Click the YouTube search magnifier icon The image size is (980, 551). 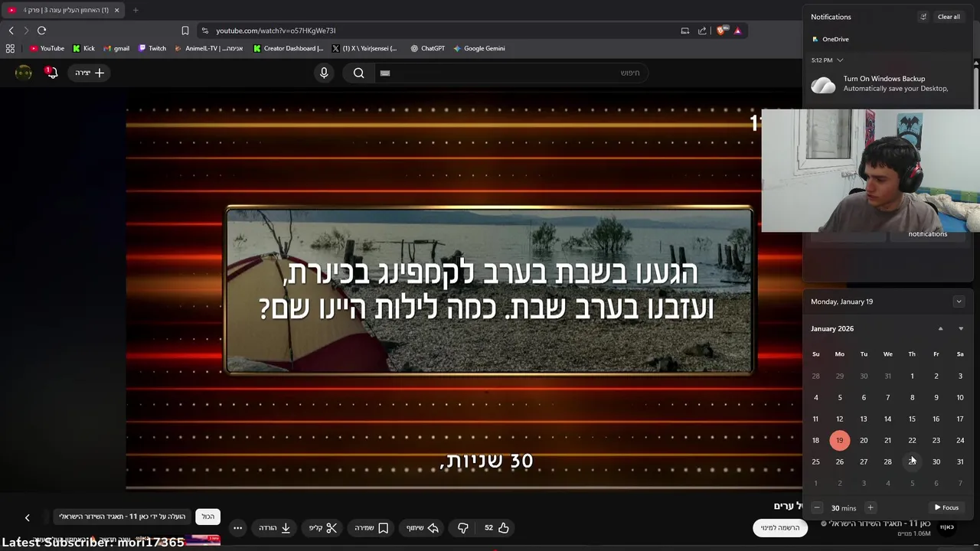(x=358, y=73)
